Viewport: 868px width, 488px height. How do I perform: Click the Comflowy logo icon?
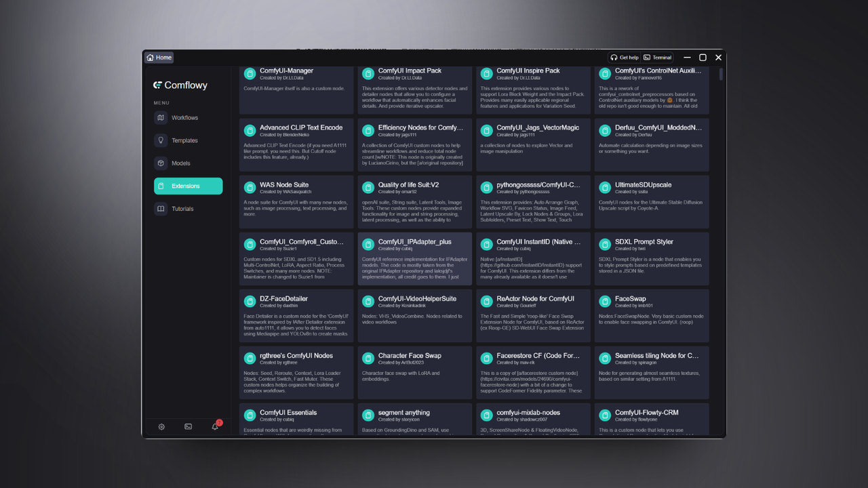157,85
